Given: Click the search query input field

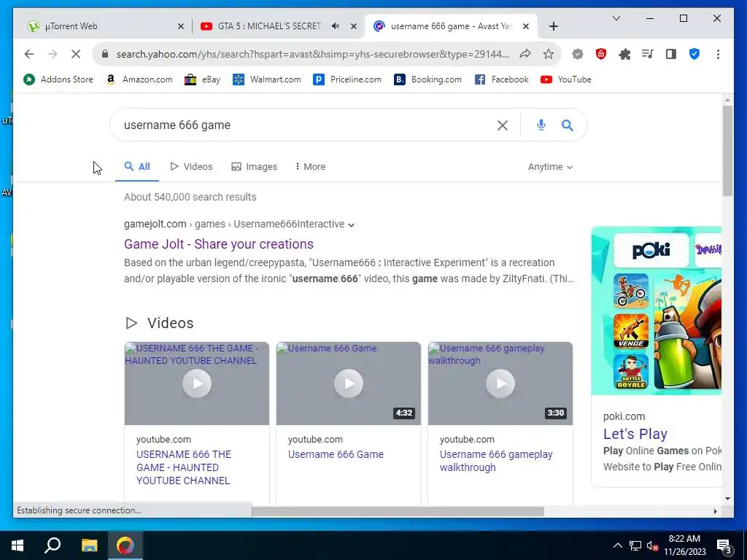Looking at the screenshot, I should [x=305, y=125].
